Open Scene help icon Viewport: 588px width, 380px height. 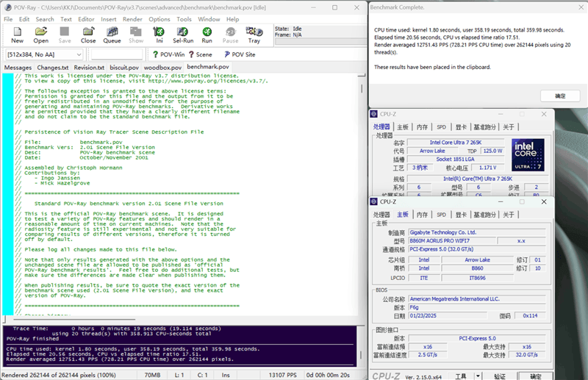[201, 54]
